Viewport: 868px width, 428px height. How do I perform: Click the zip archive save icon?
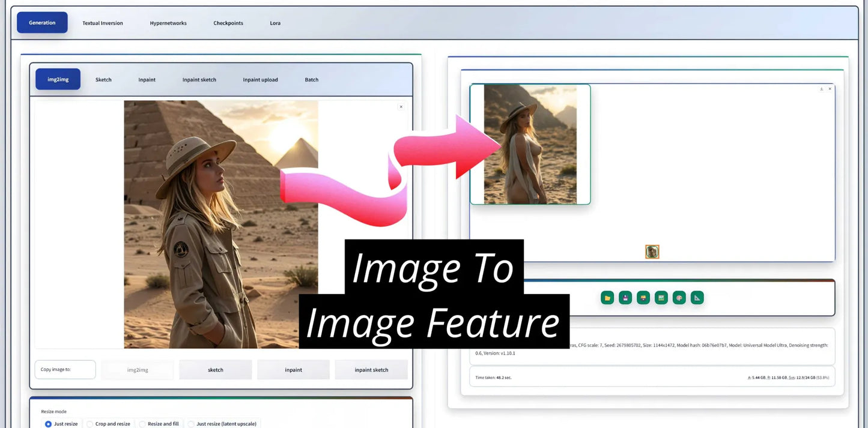(x=643, y=298)
